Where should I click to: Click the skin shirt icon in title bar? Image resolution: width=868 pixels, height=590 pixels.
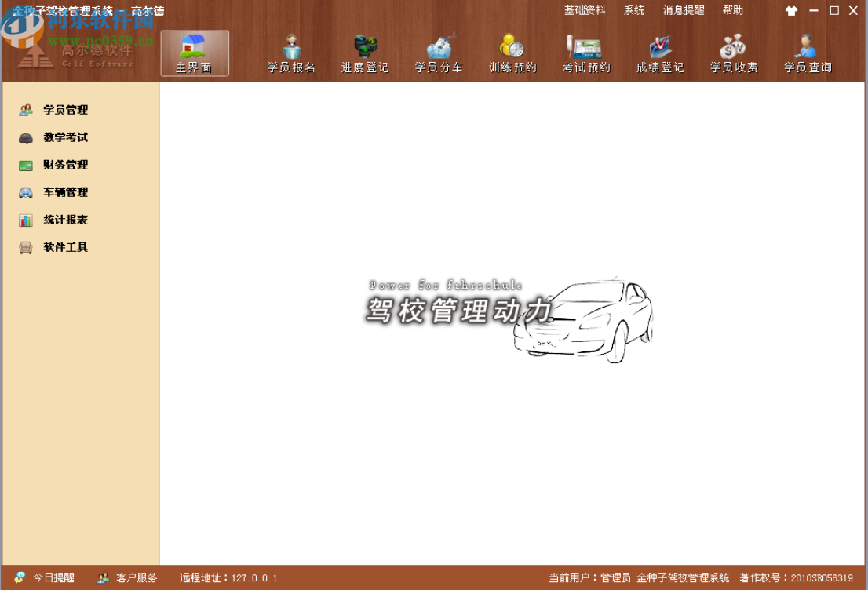click(792, 10)
